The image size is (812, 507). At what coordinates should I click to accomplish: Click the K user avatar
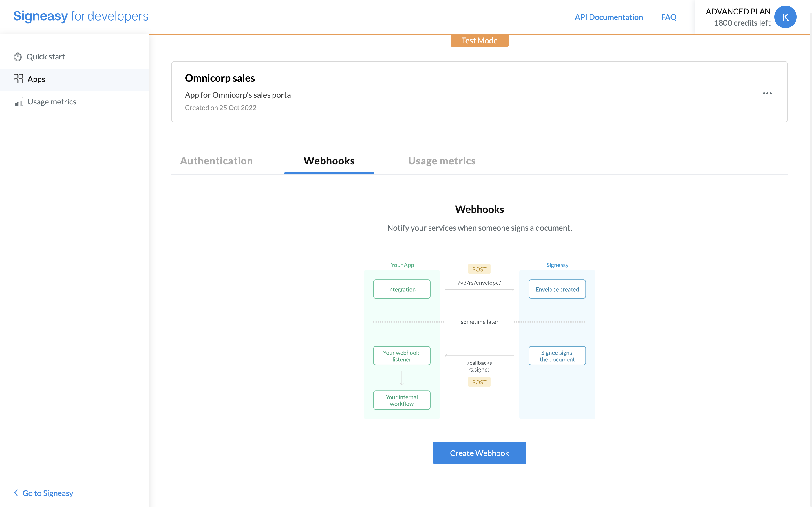coord(785,17)
